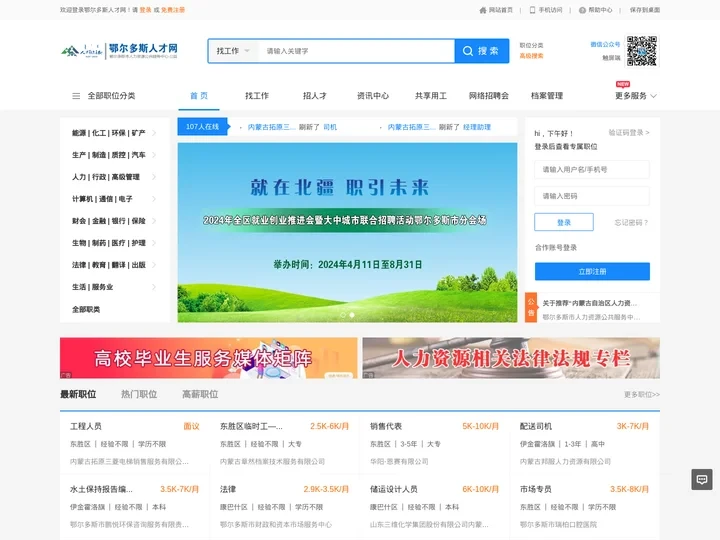The image size is (720, 540).
Task: Click the 经理助理 link in the ticker
Action: pyautogui.click(x=477, y=127)
